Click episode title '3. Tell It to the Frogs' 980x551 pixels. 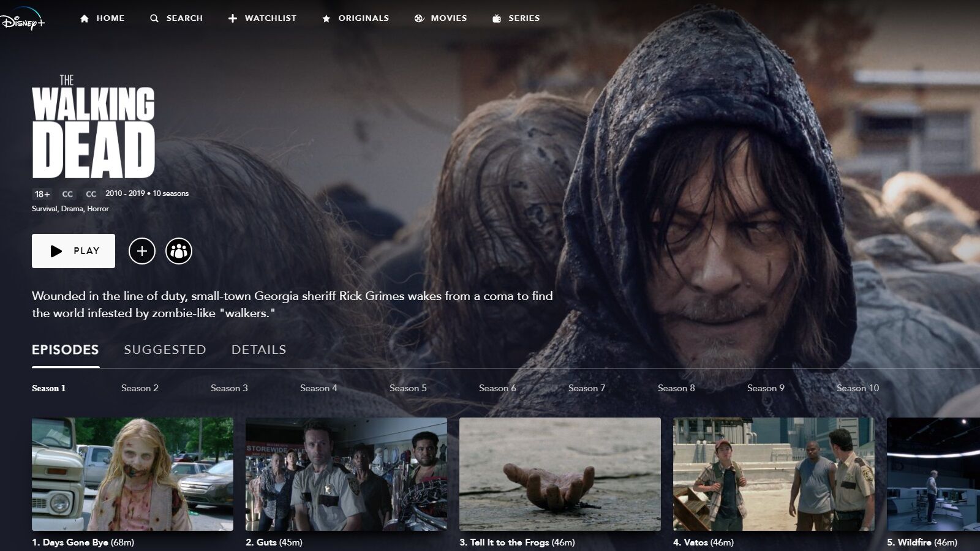504,542
